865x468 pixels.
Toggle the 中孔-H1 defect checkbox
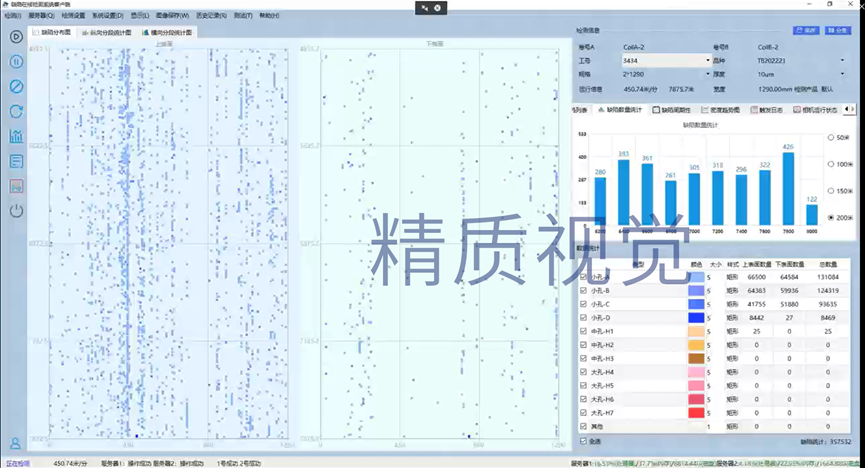coord(584,331)
